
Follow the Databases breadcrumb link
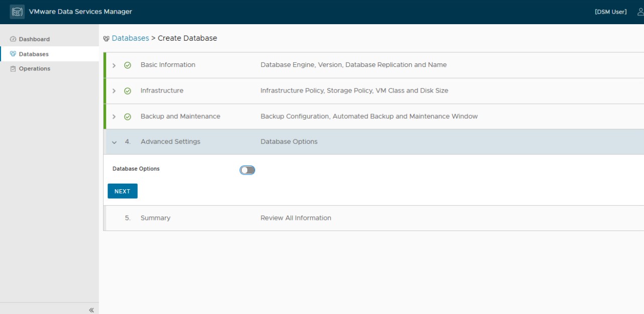pyautogui.click(x=130, y=38)
